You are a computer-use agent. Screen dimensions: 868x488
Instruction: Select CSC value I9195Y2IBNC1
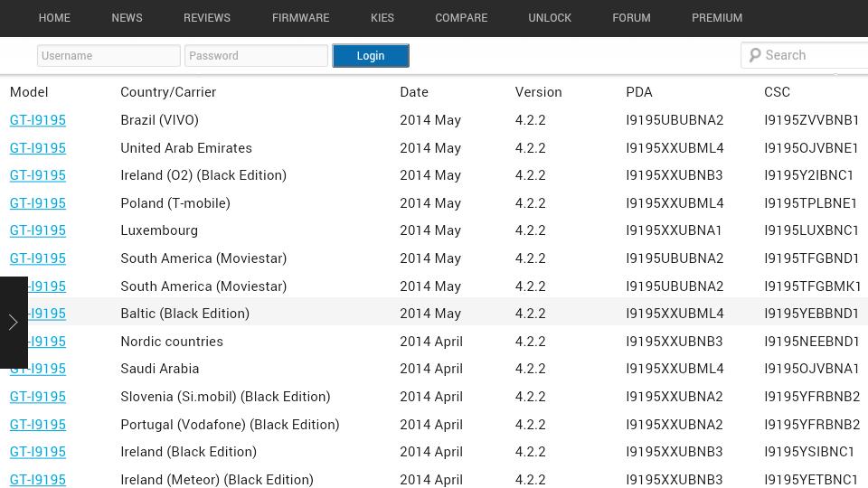click(x=808, y=175)
